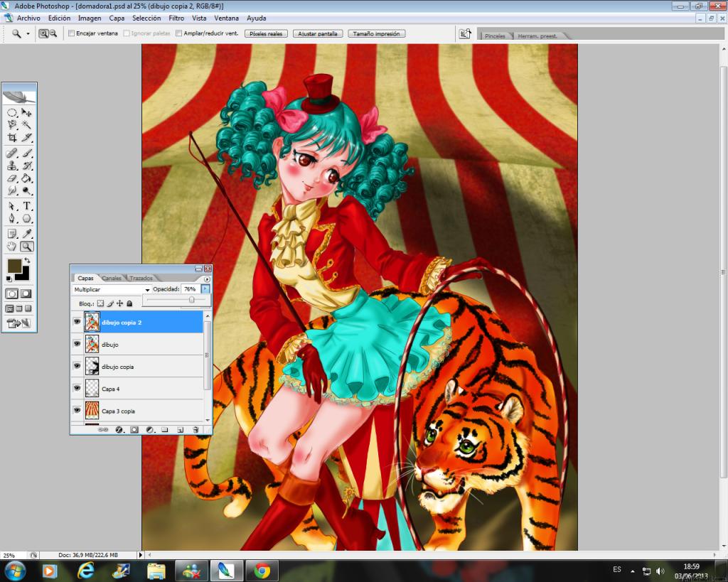Select the Type tool
This screenshot has height=582, width=728.
point(26,205)
